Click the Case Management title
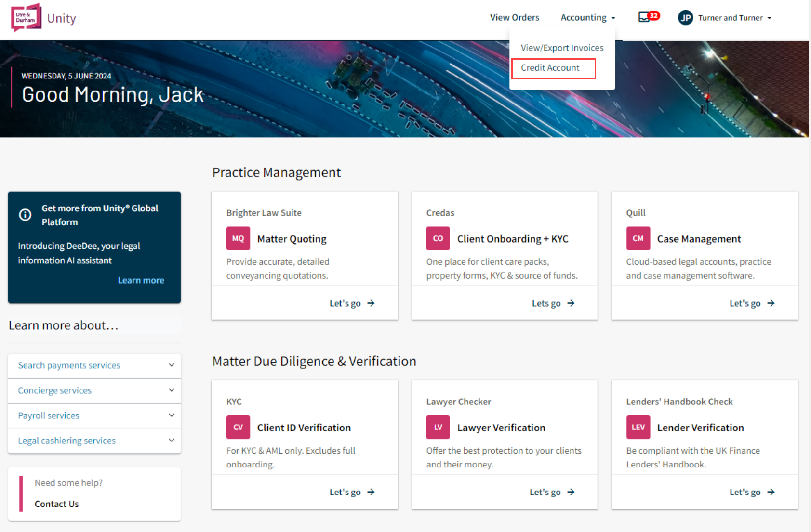This screenshot has height=532, width=811. tap(699, 239)
